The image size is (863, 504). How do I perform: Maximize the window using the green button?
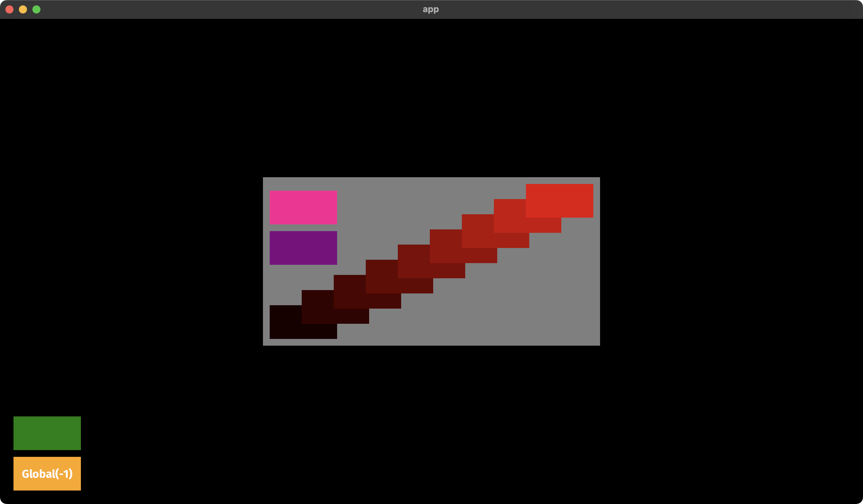pos(36,9)
